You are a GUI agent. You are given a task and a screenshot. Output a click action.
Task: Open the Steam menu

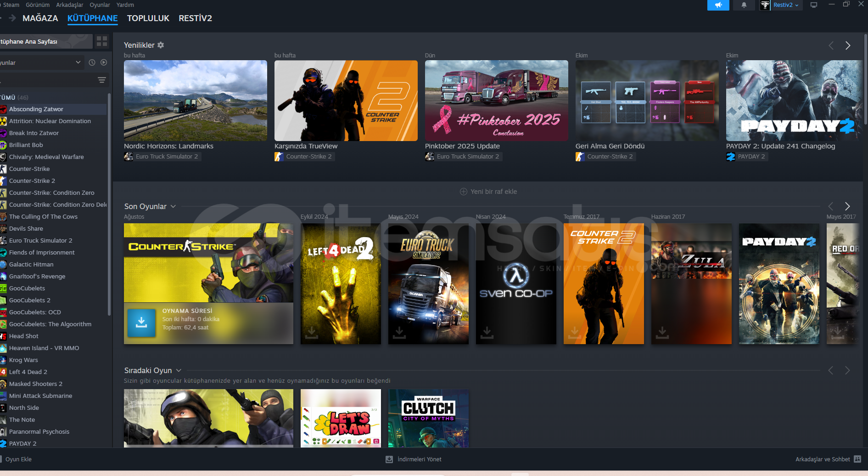click(11, 5)
